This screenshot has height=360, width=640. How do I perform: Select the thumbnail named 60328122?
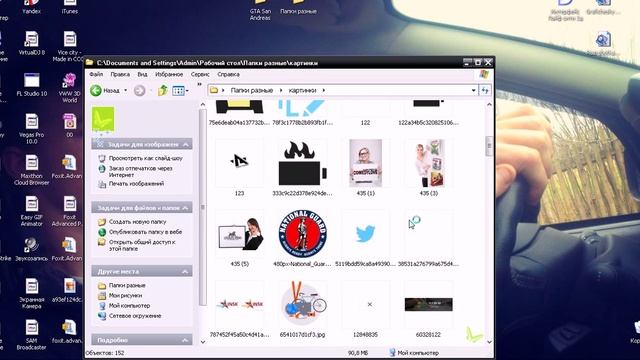pos(429,304)
